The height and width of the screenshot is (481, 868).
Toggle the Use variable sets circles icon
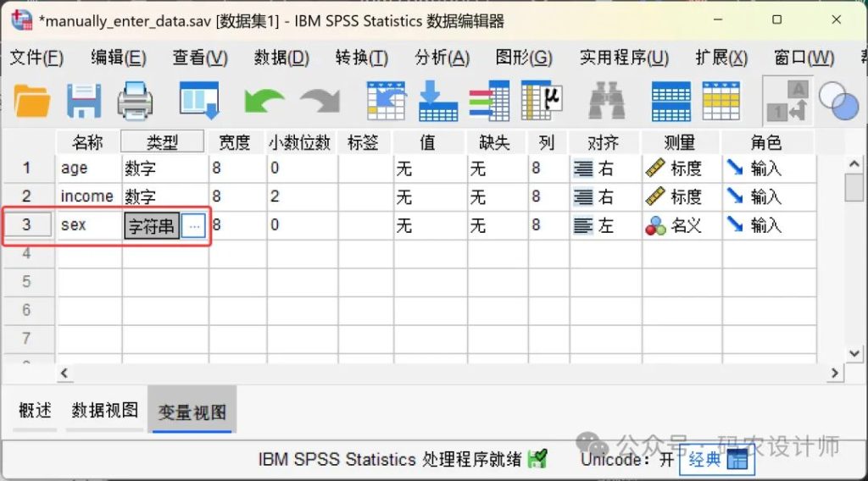(x=838, y=101)
